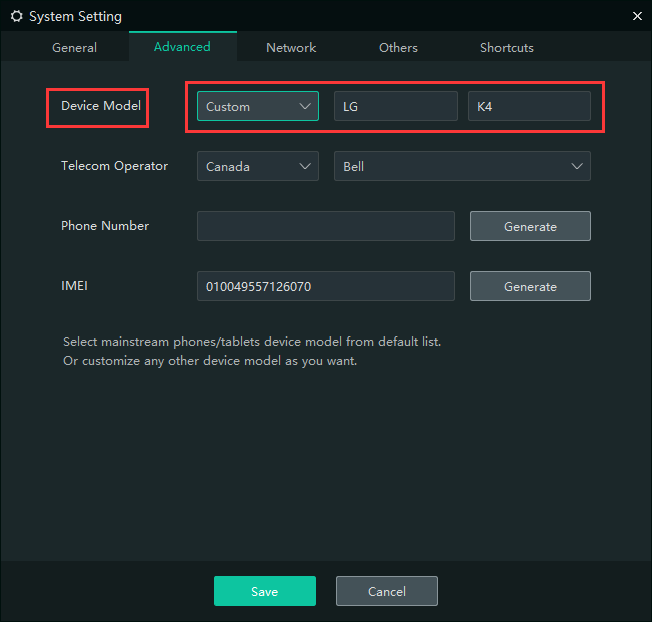
Task: Click the System Setting gear icon
Action: (x=16, y=16)
